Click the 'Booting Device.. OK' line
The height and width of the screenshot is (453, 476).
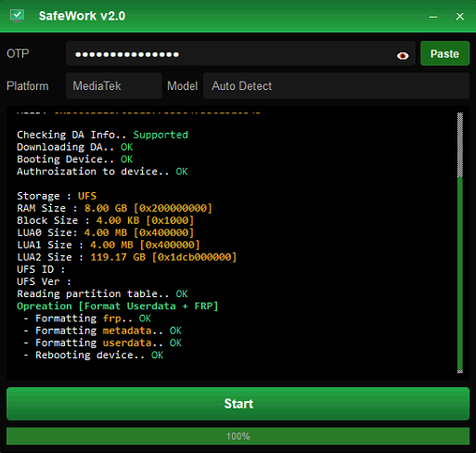click(x=75, y=160)
